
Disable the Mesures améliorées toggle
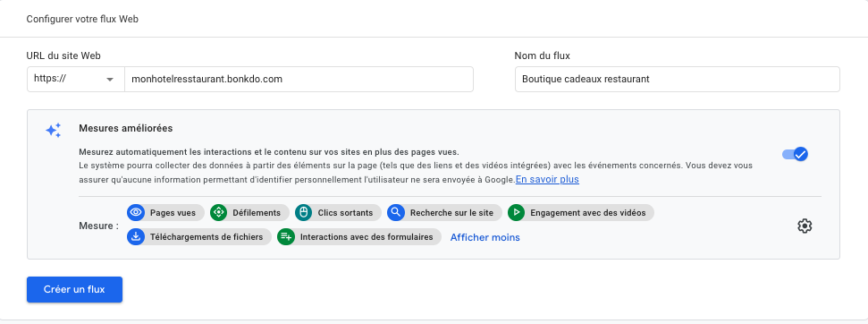pos(795,154)
